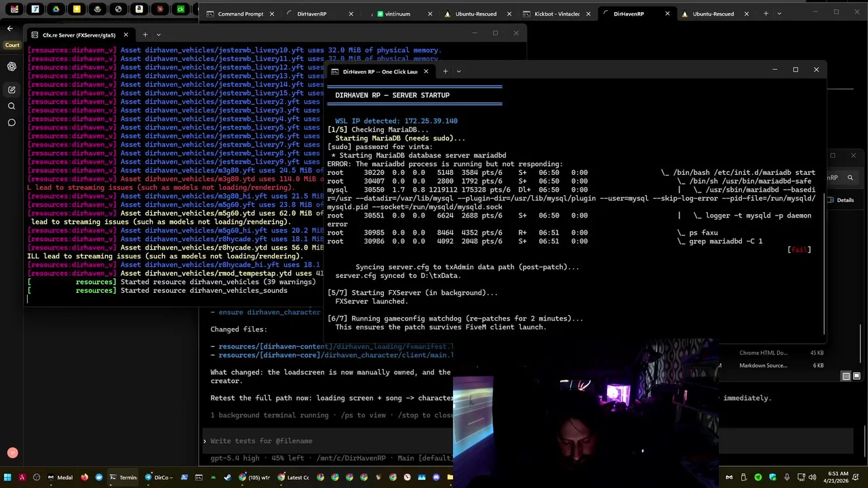
Task: Click the Details button in File Explorer
Action: (842, 200)
